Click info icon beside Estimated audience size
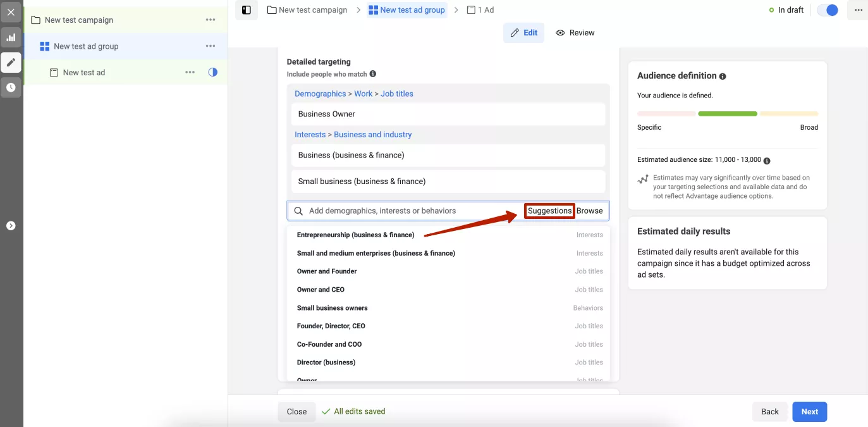The height and width of the screenshot is (427, 868). pyautogui.click(x=767, y=161)
